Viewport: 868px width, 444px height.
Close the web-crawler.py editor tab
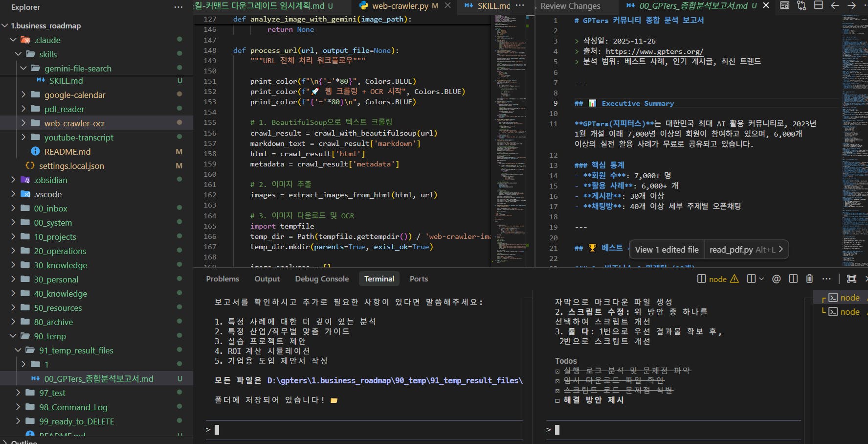click(447, 5)
